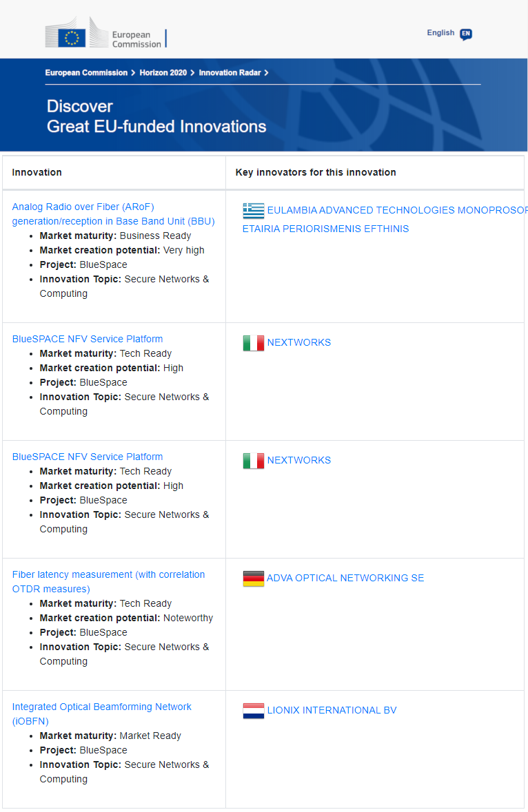Open Fiber latency measurement innovation link
Viewport: 528px width, 812px height.
coord(108,581)
